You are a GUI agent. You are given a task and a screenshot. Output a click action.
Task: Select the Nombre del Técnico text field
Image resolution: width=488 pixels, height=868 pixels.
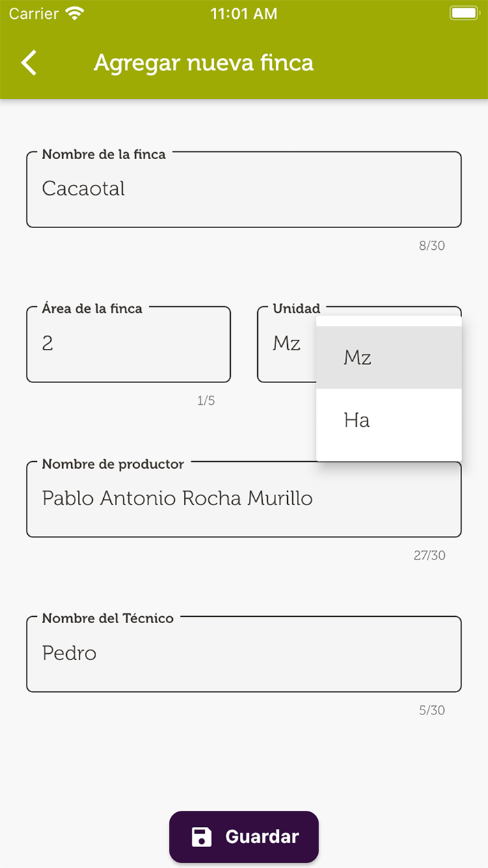[x=244, y=653]
